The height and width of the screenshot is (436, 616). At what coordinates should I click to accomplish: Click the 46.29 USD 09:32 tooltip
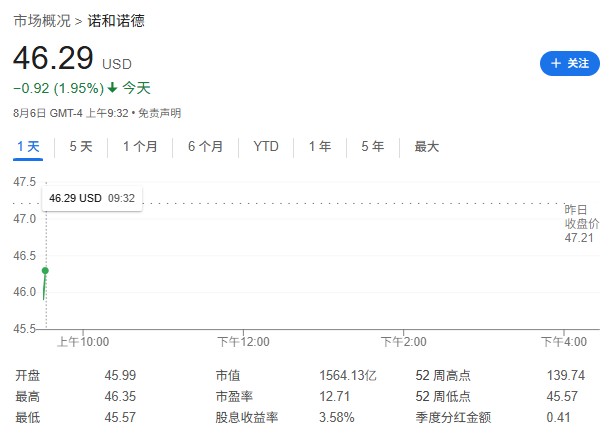[x=92, y=198]
